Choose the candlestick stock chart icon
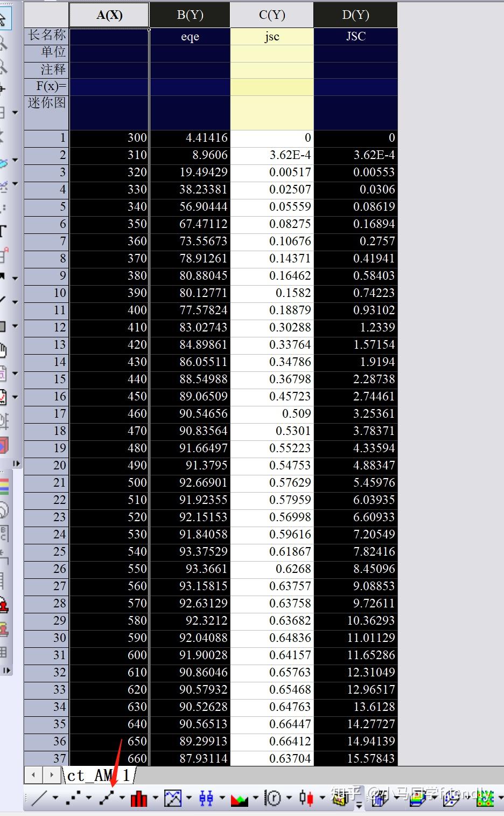This screenshot has height=816, width=504. [x=306, y=798]
